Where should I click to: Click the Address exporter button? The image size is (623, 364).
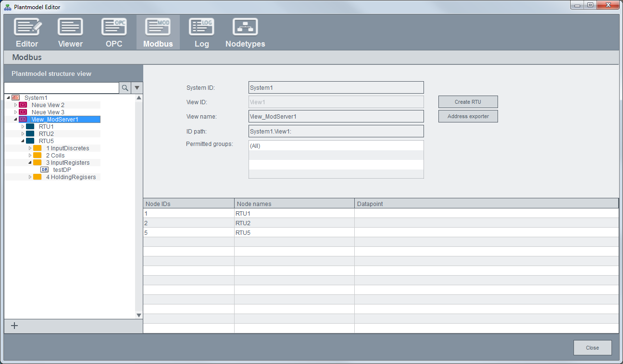[468, 116]
